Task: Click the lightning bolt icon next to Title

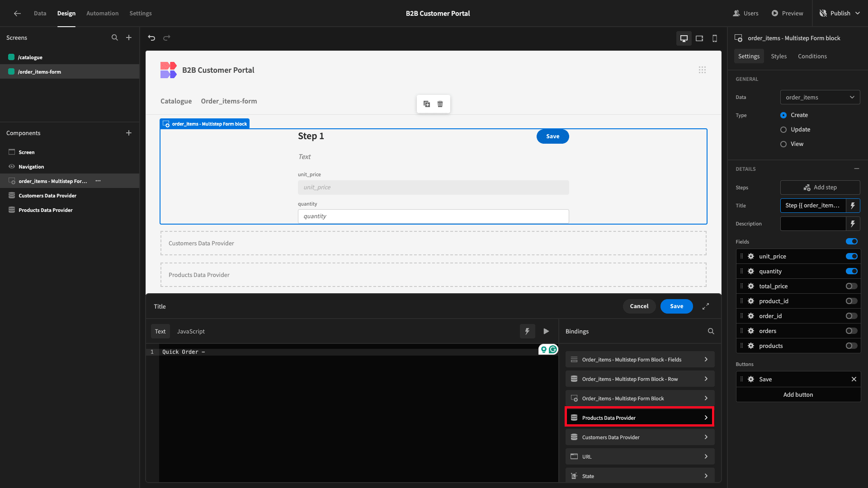Action: 854,206
